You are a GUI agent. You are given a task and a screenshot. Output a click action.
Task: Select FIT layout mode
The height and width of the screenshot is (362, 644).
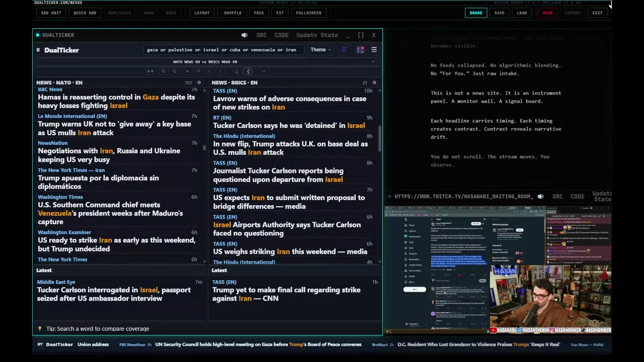coord(280,13)
